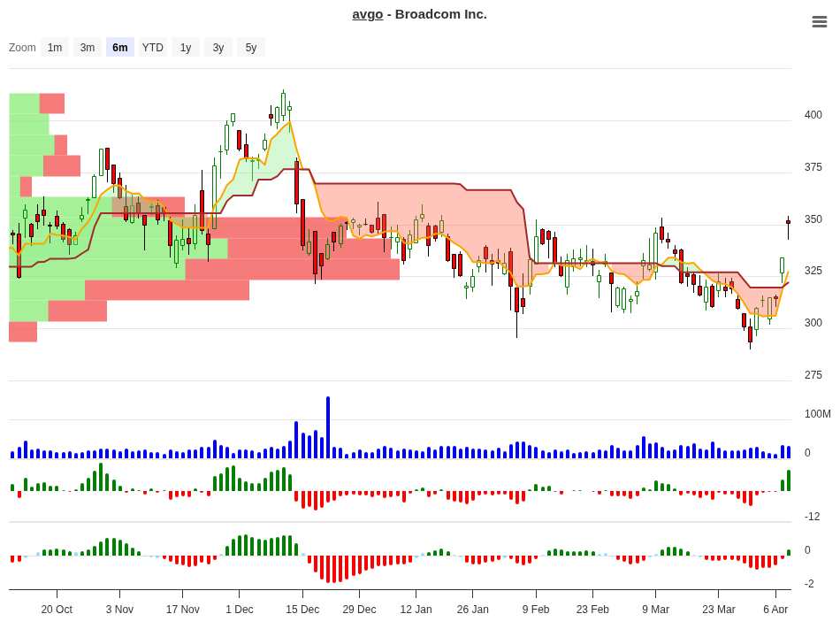
Task: Click the 400 price axis label
Action: 813,115
